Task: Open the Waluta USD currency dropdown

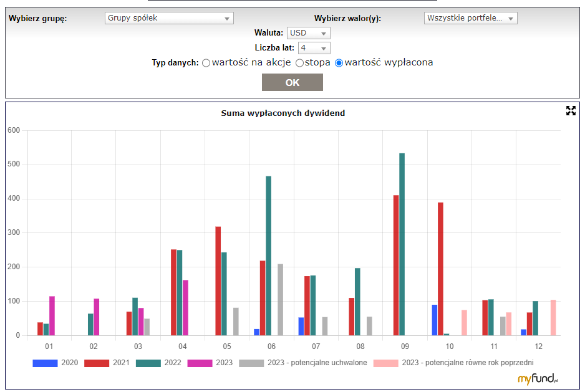Action: tap(308, 33)
